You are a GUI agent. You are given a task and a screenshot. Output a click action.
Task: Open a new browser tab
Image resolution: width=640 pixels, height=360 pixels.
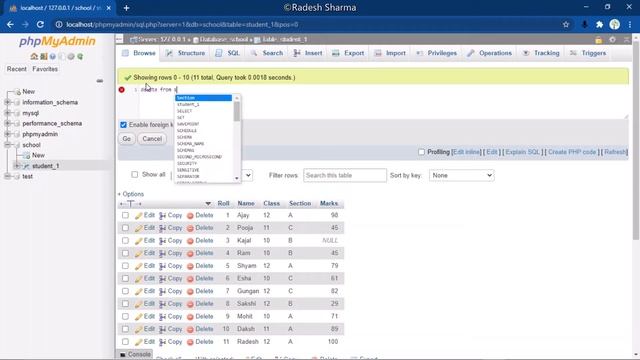(x=126, y=8)
